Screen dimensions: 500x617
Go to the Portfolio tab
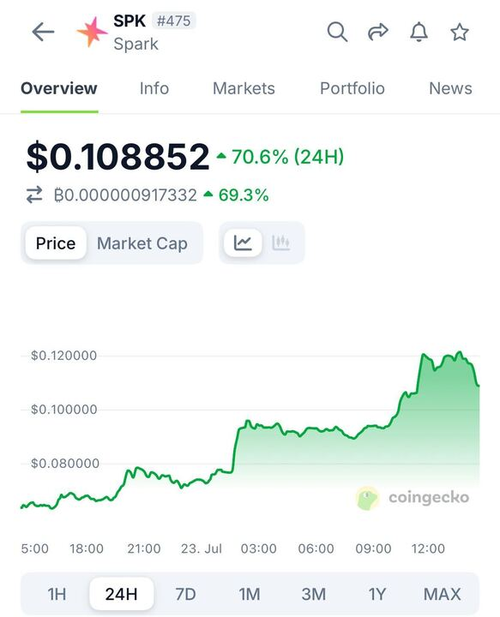click(x=352, y=89)
